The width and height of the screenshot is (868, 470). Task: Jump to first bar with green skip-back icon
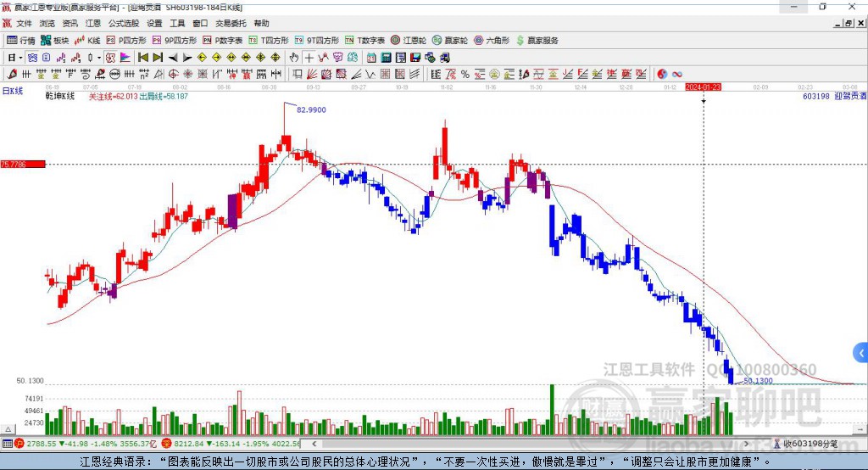coord(142,58)
